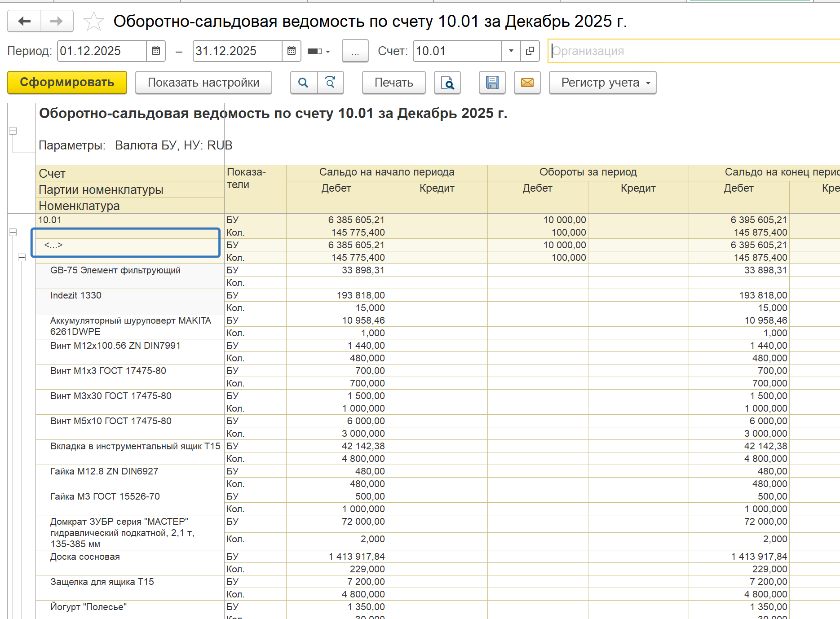Select Йогурт "Полесье" row
Image resolution: width=840 pixels, height=619 pixels.
pos(130,610)
